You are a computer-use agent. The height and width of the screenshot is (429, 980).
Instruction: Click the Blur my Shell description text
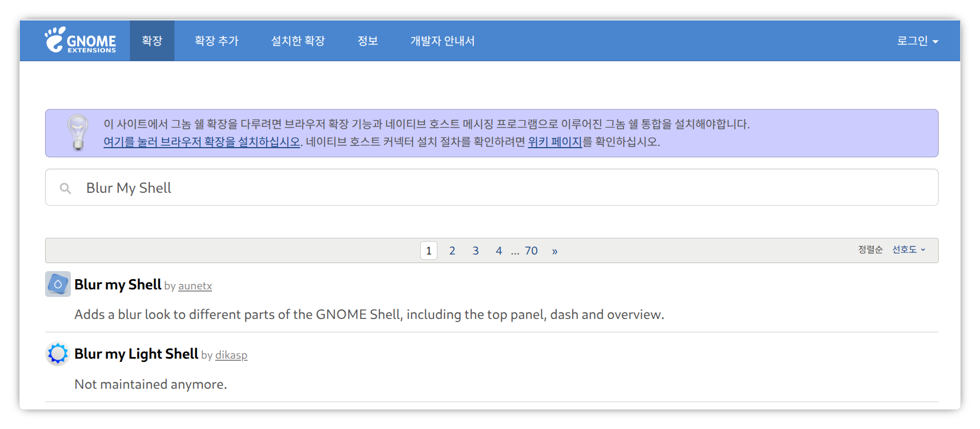[x=369, y=315]
